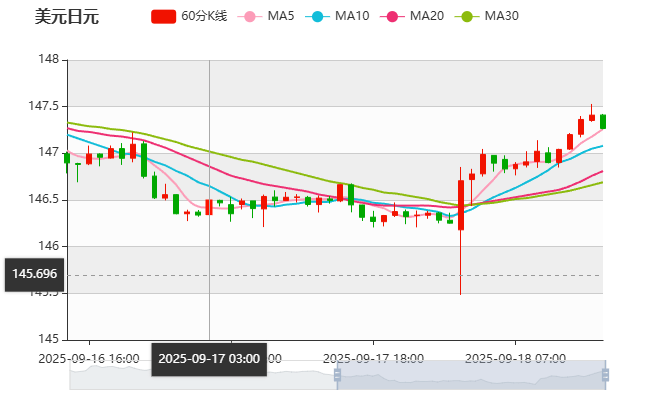Toggle the 60分K线 red legend icon

tap(164, 16)
